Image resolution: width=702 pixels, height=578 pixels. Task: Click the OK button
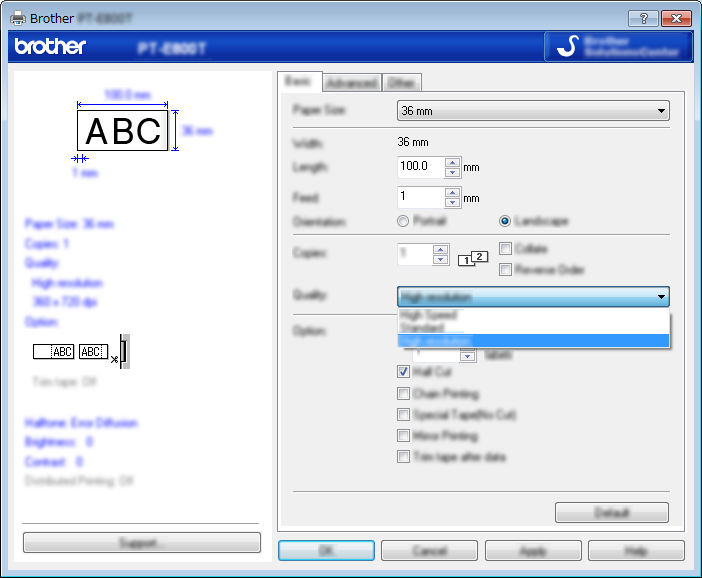326,550
